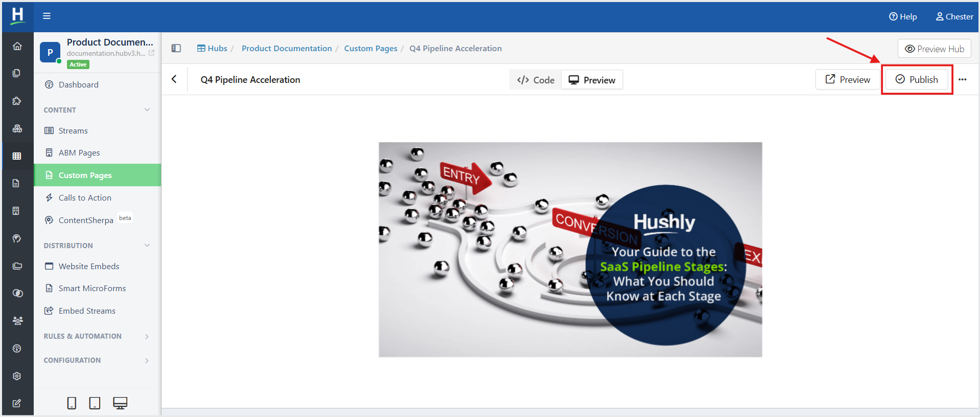Open the rocket head rail icon
Viewport: 980px width, 417px height.
[17, 238]
